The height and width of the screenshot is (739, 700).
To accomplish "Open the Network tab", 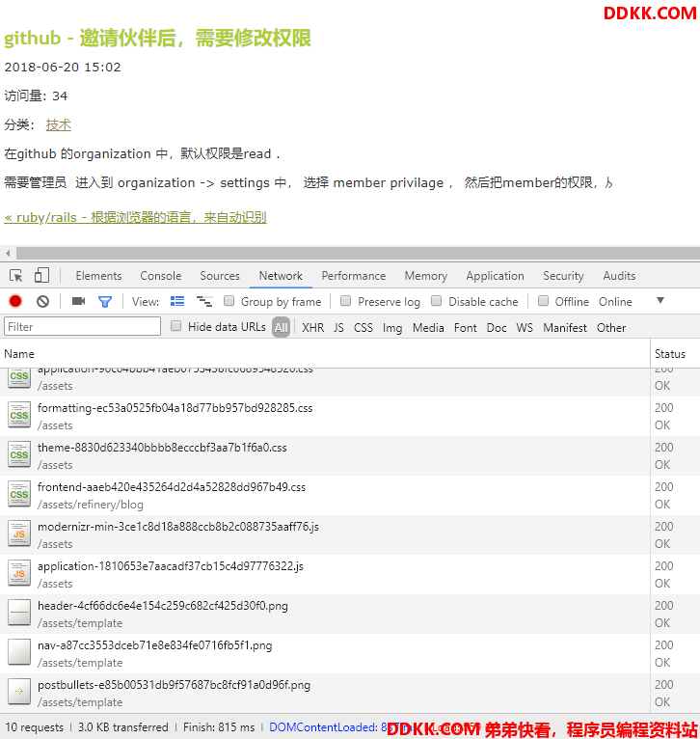I will pos(281,276).
